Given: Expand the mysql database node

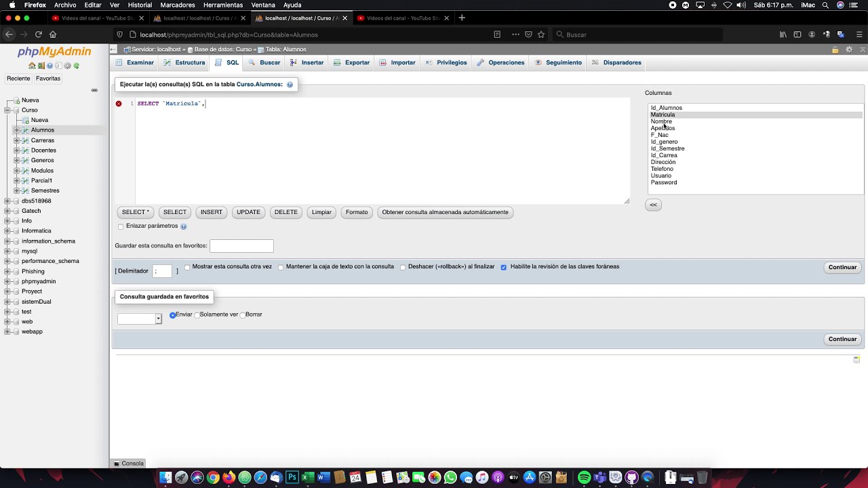Looking at the screenshot, I should tap(7, 251).
